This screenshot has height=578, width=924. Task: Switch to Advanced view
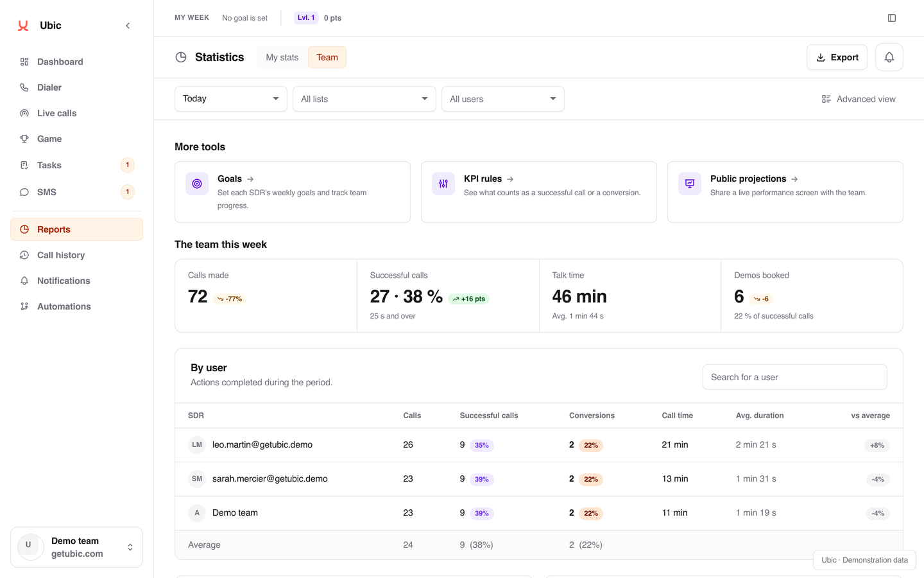859,99
